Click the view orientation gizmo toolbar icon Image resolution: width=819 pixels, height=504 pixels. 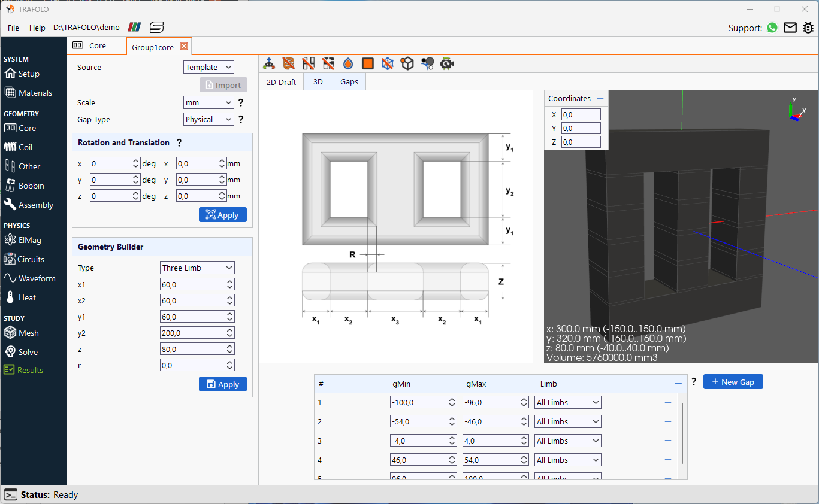270,63
